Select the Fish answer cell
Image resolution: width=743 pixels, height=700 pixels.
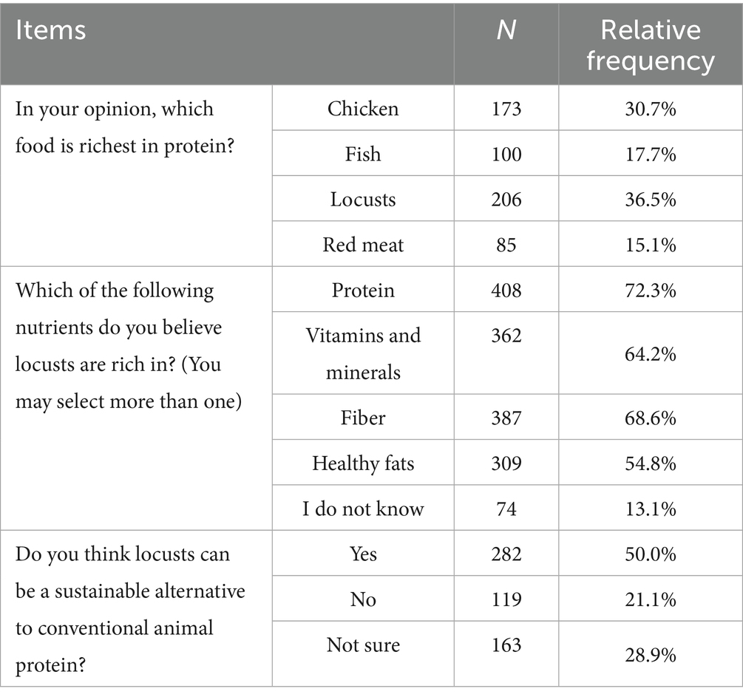(363, 154)
